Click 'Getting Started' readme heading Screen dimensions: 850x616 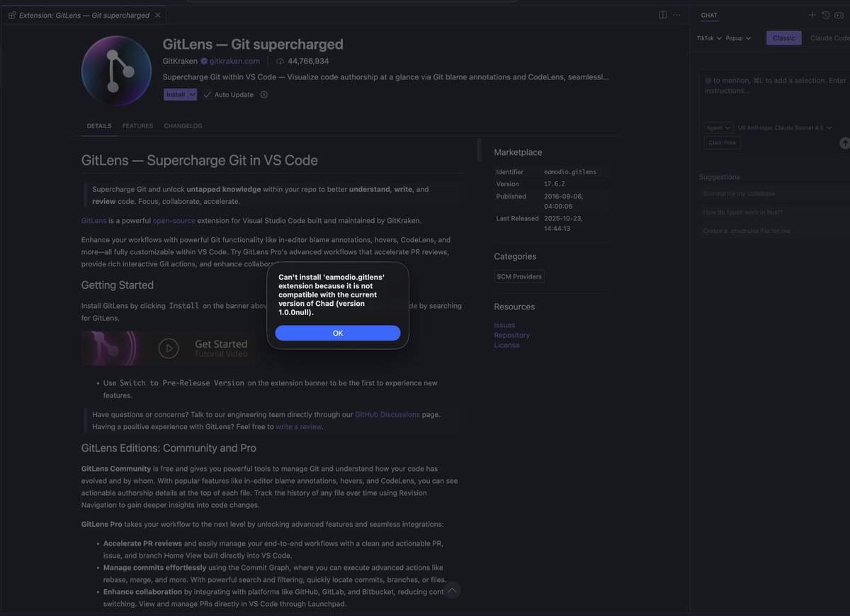tap(118, 285)
